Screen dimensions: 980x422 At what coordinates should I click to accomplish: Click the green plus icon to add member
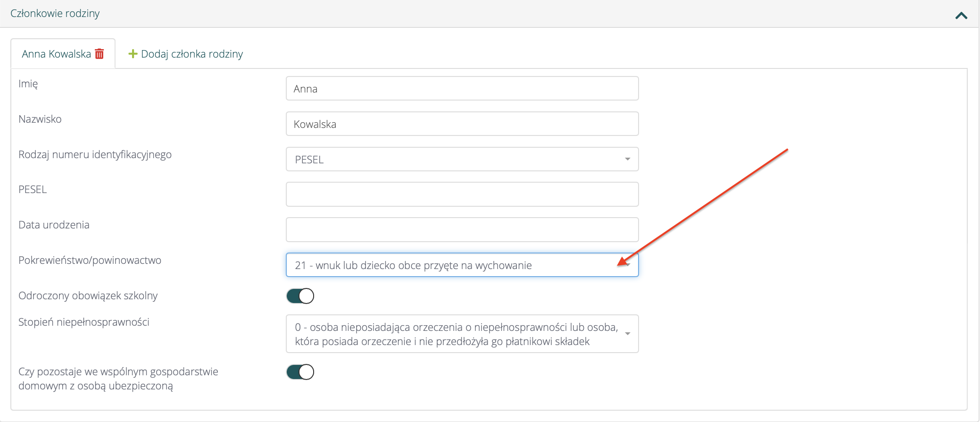(x=133, y=54)
